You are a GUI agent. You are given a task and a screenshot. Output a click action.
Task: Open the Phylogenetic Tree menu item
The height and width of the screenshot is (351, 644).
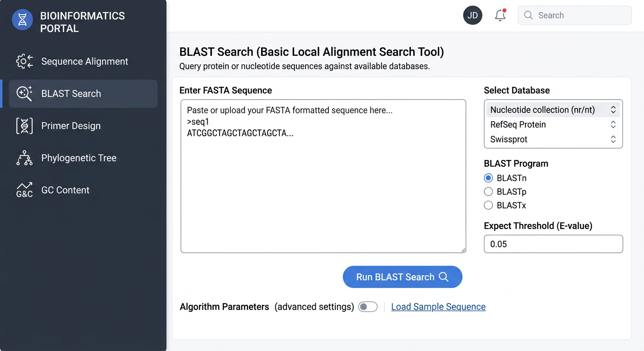79,158
